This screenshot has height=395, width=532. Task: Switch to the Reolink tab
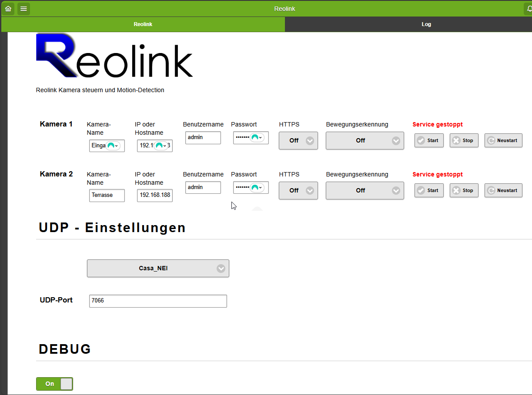point(143,24)
